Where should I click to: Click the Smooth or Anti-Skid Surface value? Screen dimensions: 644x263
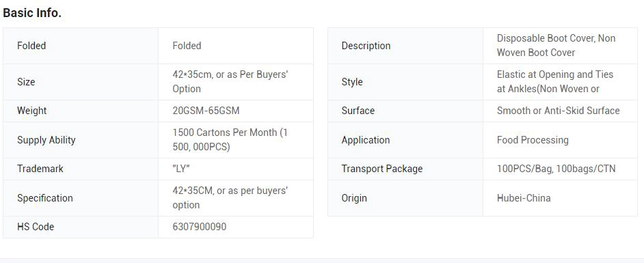(558, 111)
